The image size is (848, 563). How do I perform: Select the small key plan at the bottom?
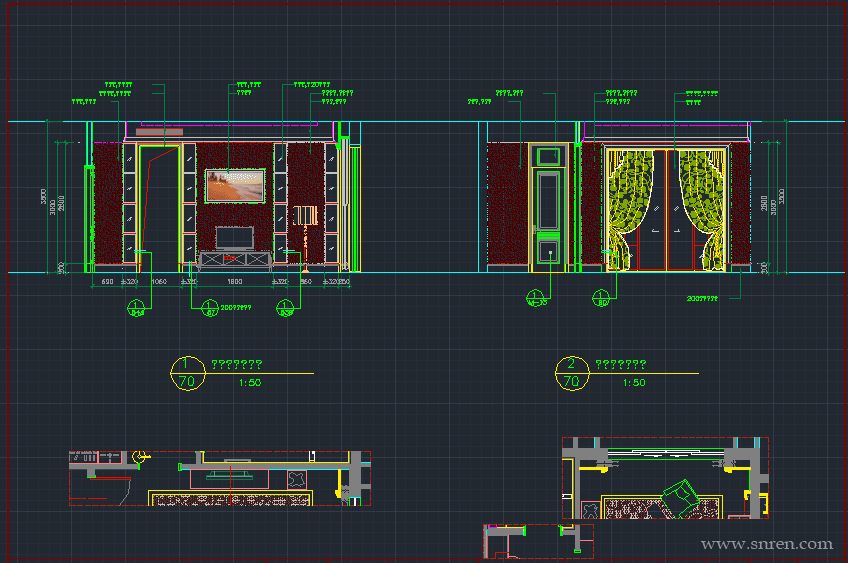(x=538, y=541)
